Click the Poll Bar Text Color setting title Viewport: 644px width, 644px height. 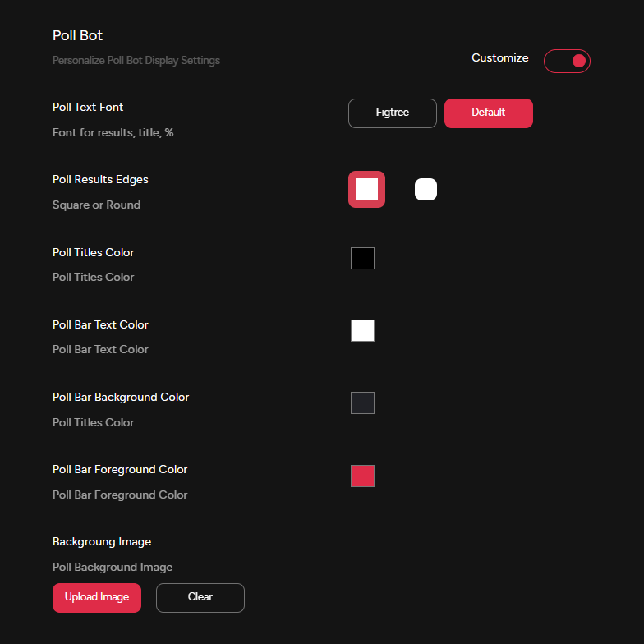point(100,324)
